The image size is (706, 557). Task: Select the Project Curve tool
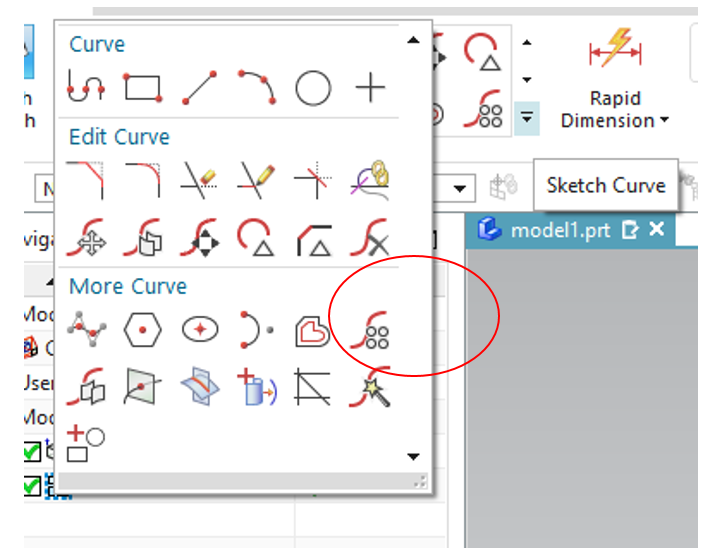pyautogui.click(x=257, y=386)
